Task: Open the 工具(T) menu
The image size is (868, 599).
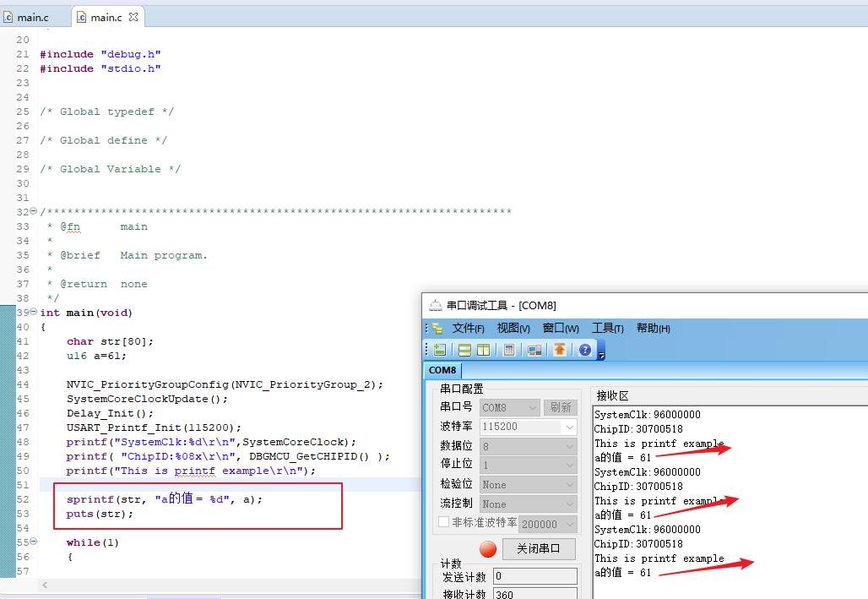Action: [607, 328]
